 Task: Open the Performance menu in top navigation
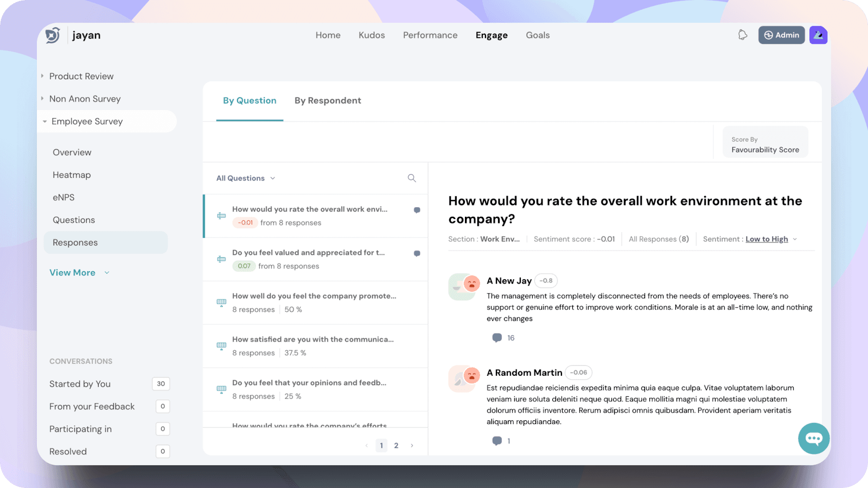(x=430, y=35)
